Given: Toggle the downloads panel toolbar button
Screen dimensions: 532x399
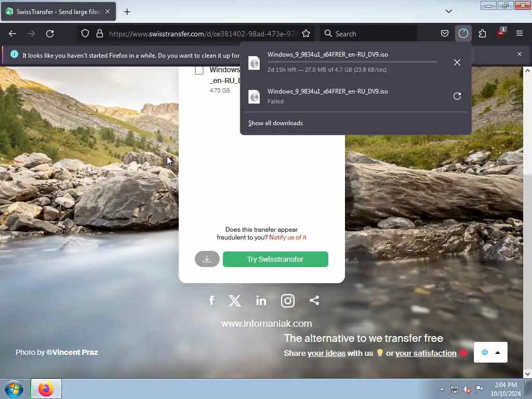Looking at the screenshot, I should pos(463,34).
